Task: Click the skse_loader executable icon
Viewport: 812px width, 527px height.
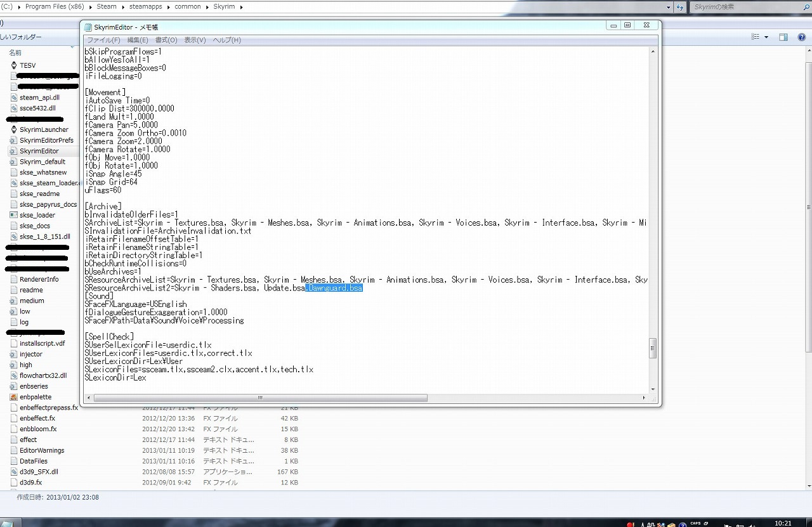Action: click(14, 215)
